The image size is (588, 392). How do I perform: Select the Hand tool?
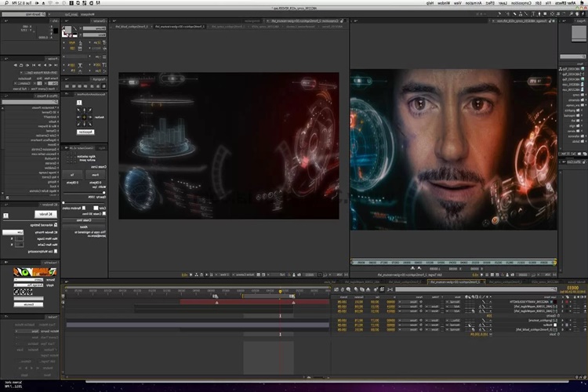point(577,14)
